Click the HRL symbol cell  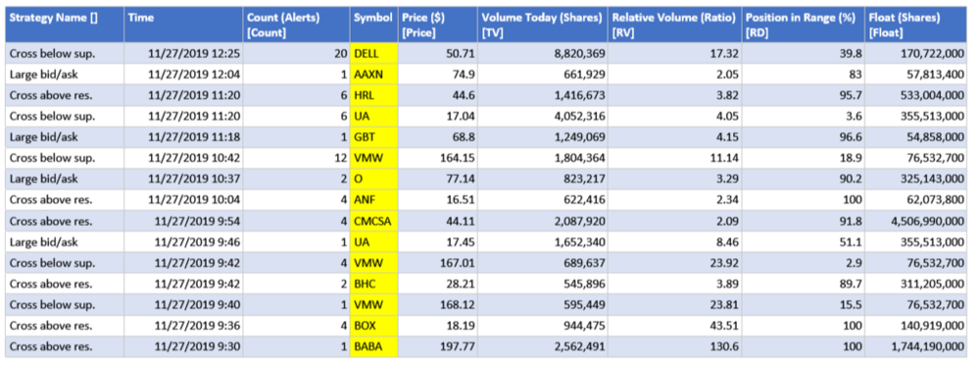coord(373,95)
